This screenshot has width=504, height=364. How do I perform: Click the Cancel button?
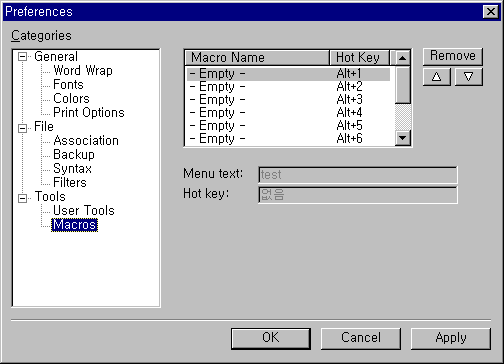[361, 338]
